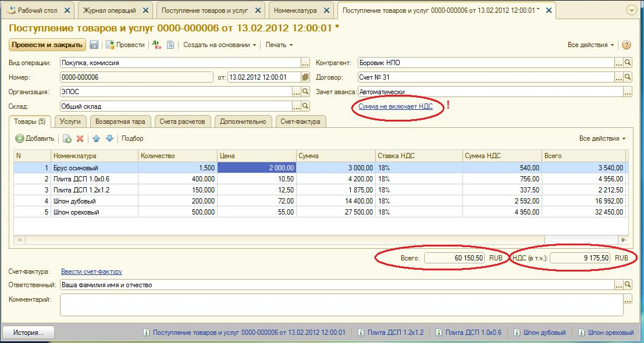The height and width of the screenshot is (343, 644).
Task: Open the help question mark icon
Action: point(627,45)
